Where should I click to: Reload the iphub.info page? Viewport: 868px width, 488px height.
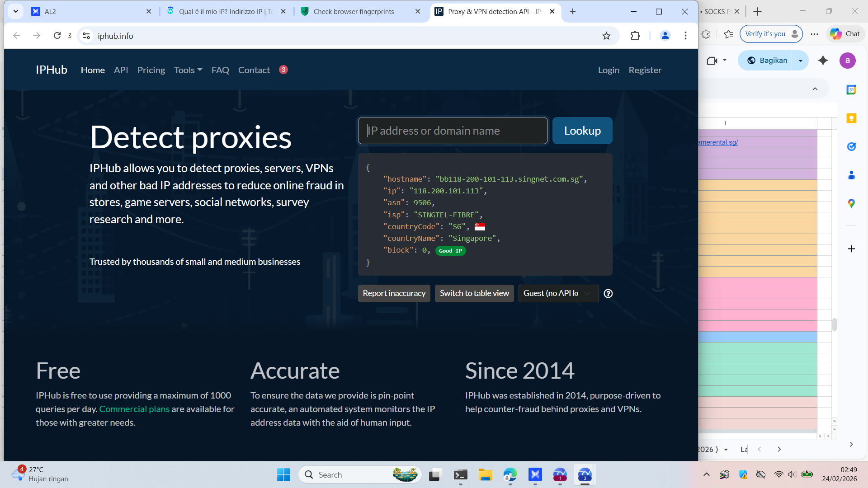point(57,36)
